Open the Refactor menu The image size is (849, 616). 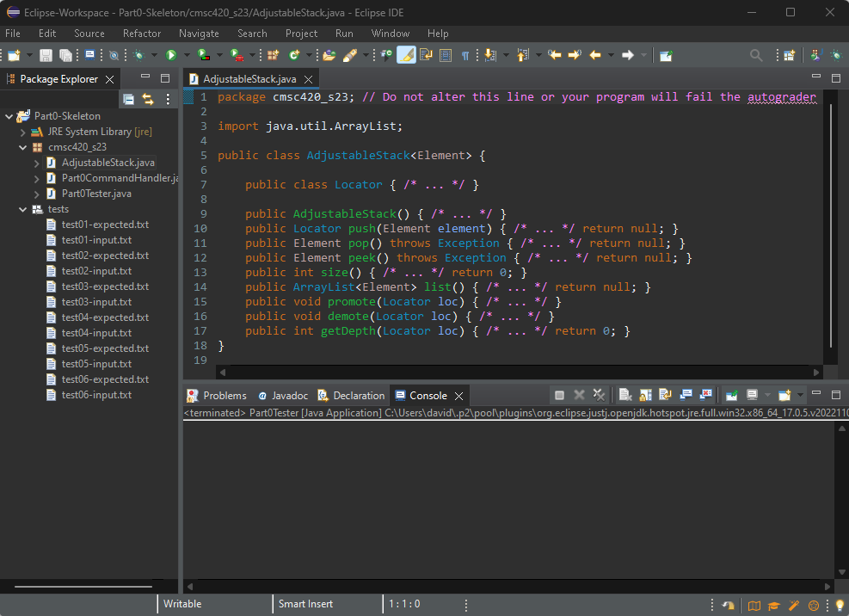(140, 34)
